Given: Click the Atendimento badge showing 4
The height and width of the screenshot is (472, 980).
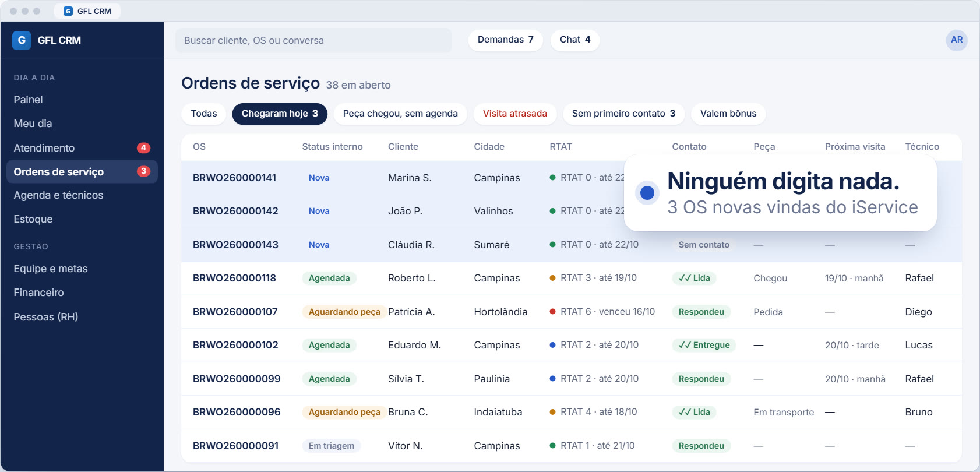Looking at the screenshot, I should pos(143,148).
